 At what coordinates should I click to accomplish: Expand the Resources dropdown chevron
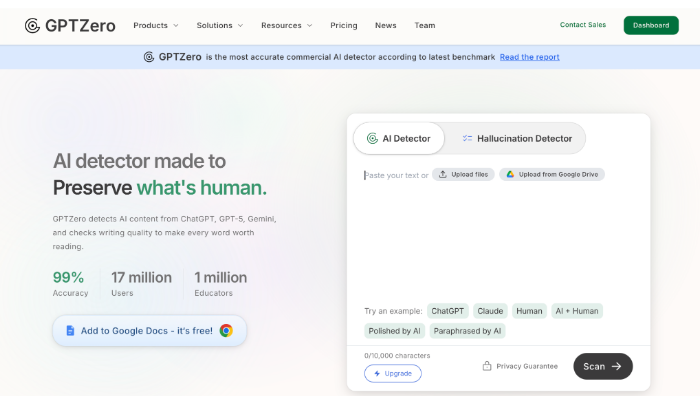[x=310, y=25]
